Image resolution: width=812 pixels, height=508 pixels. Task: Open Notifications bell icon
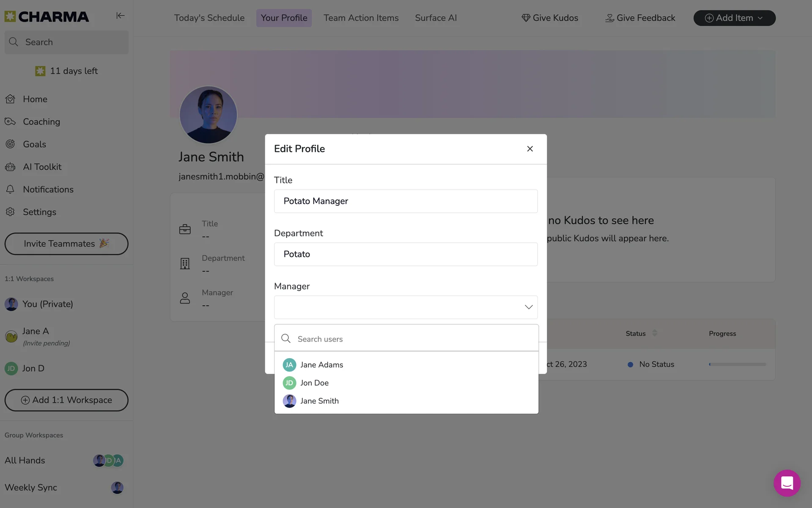tap(10, 189)
